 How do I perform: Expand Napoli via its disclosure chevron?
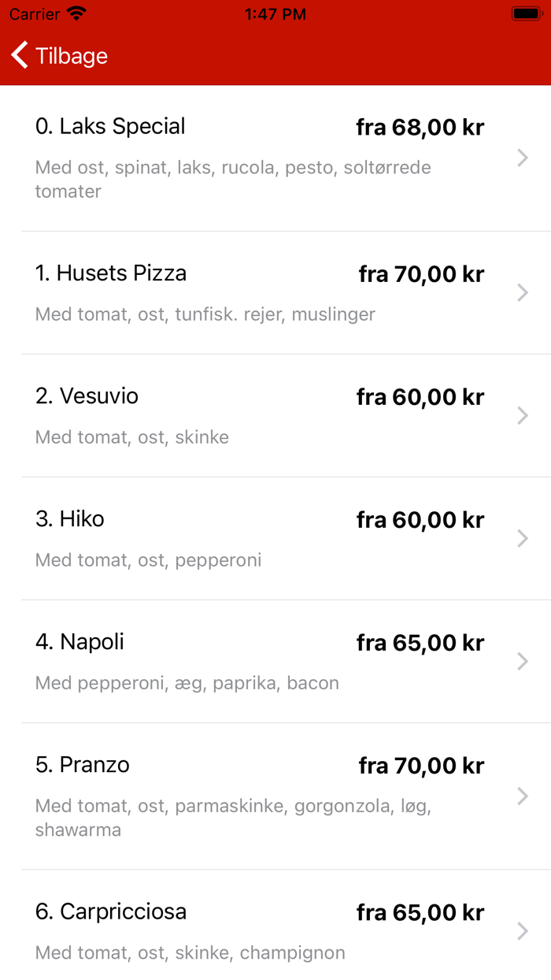coord(522,662)
